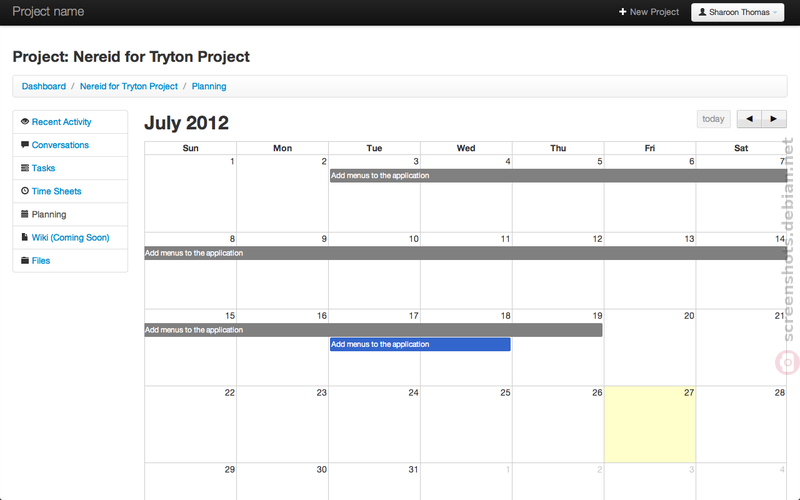Click the Fri column header

[650, 148]
